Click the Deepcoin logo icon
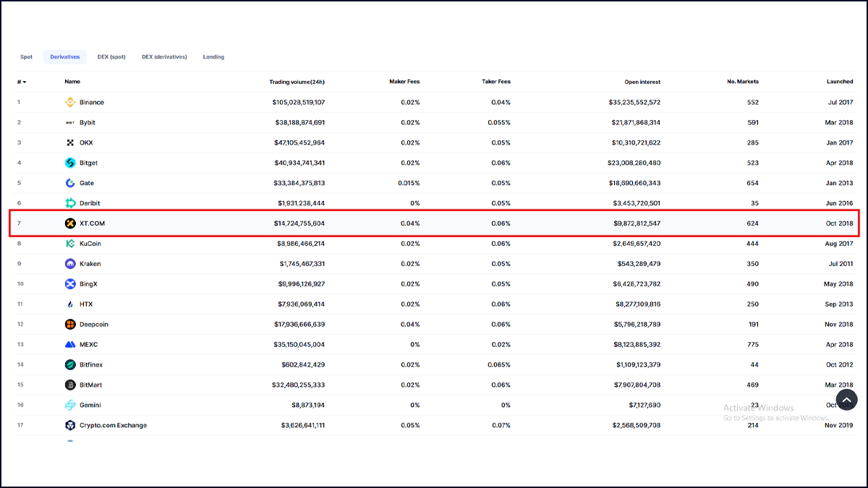The height and width of the screenshot is (488, 868). coord(70,325)
